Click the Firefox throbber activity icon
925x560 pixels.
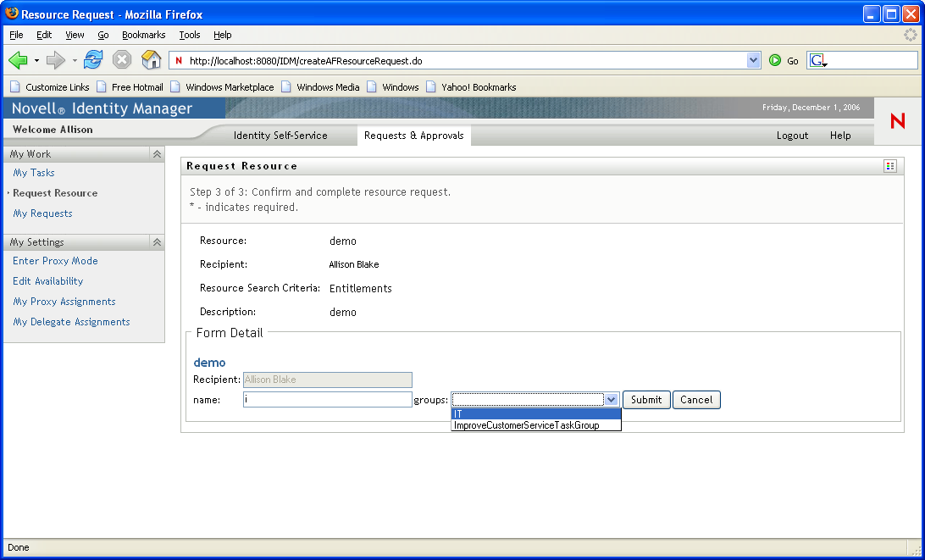911,35
